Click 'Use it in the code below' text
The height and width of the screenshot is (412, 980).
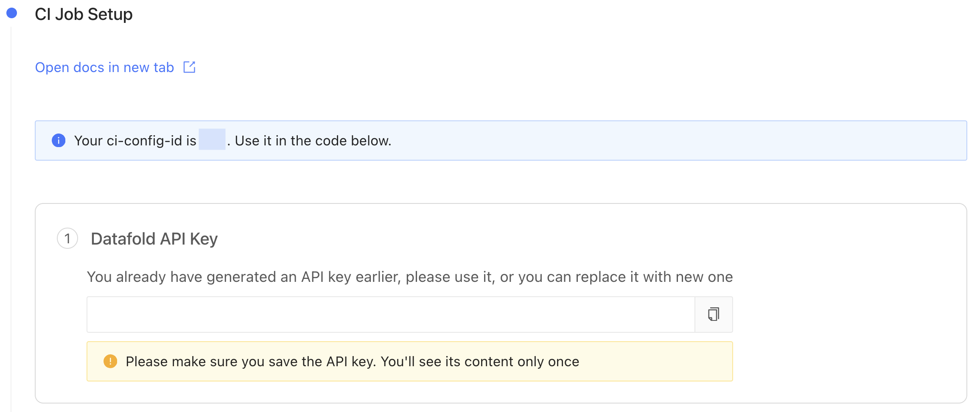313,141
